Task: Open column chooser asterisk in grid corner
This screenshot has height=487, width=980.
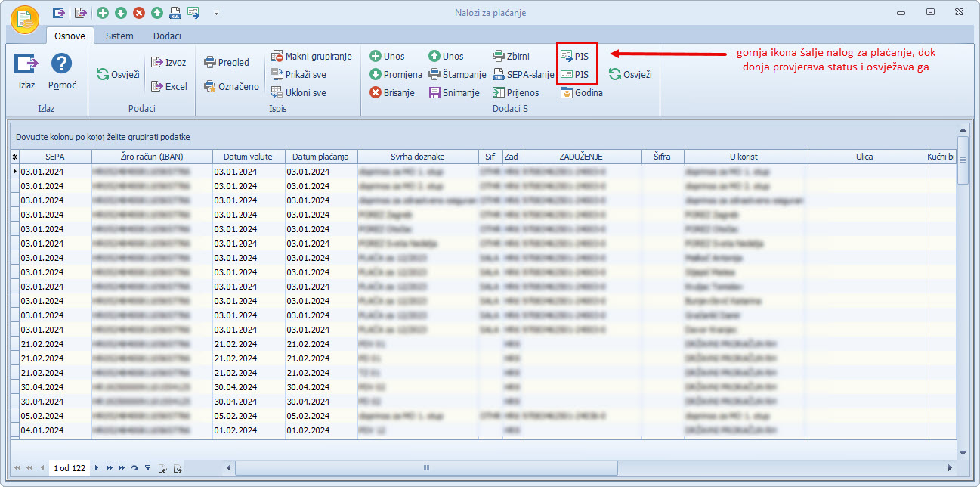Action: [x=14, y=157]
